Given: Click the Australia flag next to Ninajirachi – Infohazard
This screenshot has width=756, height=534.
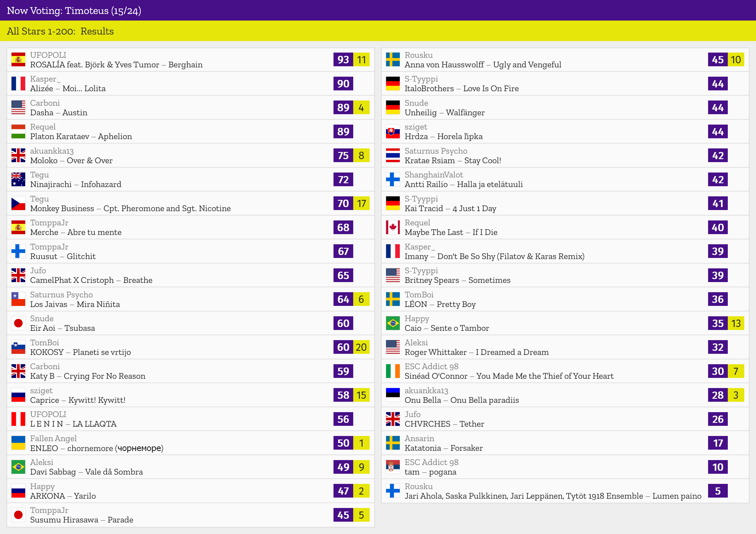Looking at the screenshot, I should pos(18,179).
